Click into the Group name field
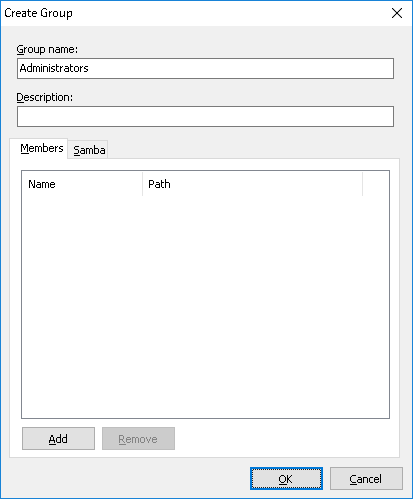The height and width of the screenshot is (499, 413). (205, 69)
